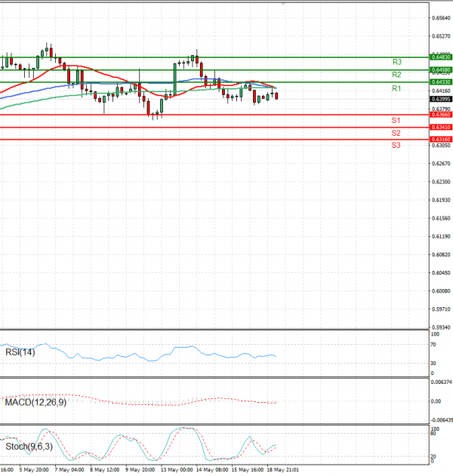This screenshot has width=453, height=476.
Task: Click the R1 resistance label
Action: (x=396, y=88)
